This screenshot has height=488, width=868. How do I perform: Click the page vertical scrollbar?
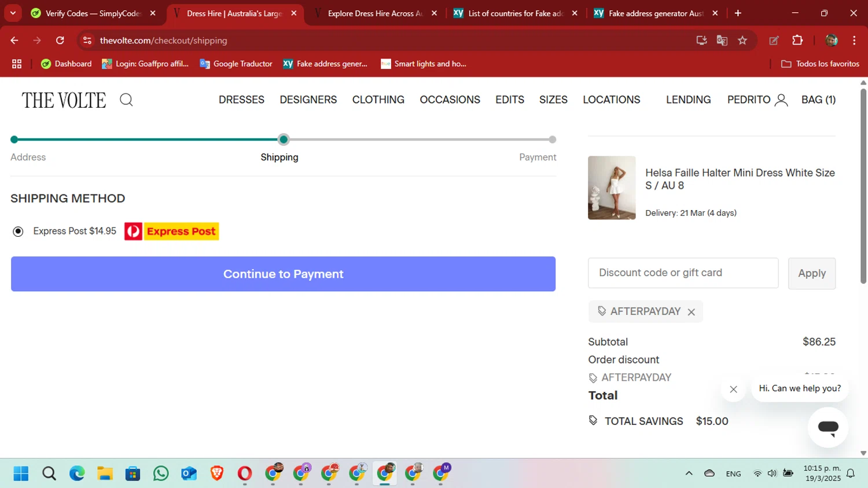tap(863, 185)
